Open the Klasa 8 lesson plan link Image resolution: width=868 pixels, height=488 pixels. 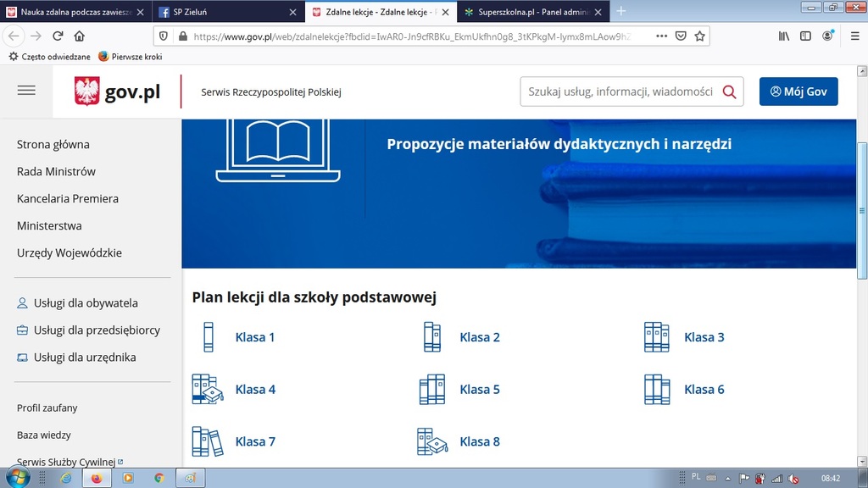pos(479,441)
